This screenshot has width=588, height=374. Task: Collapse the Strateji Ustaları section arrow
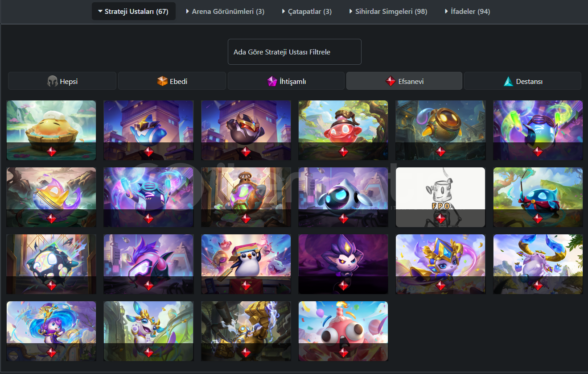coord(100,11)
